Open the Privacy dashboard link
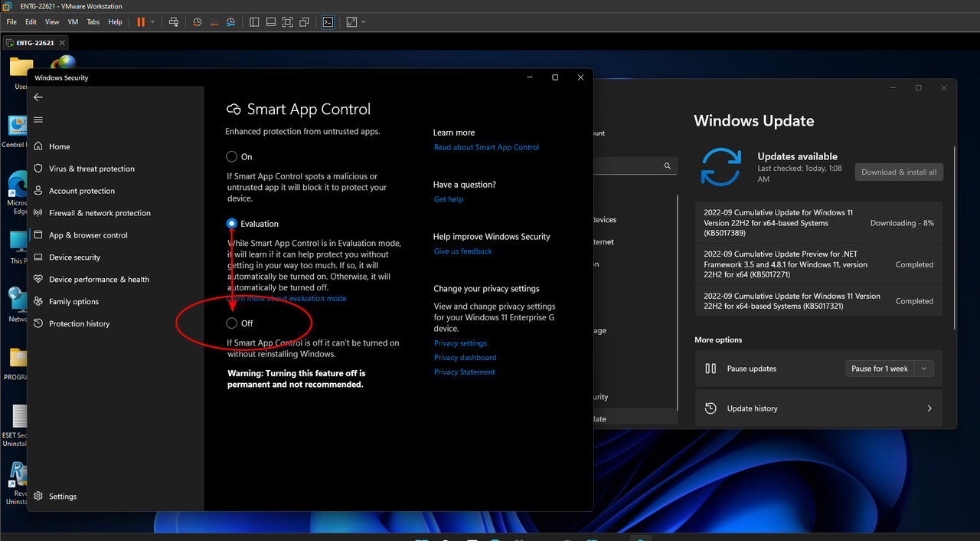980x541 pixels. [465, 358]
